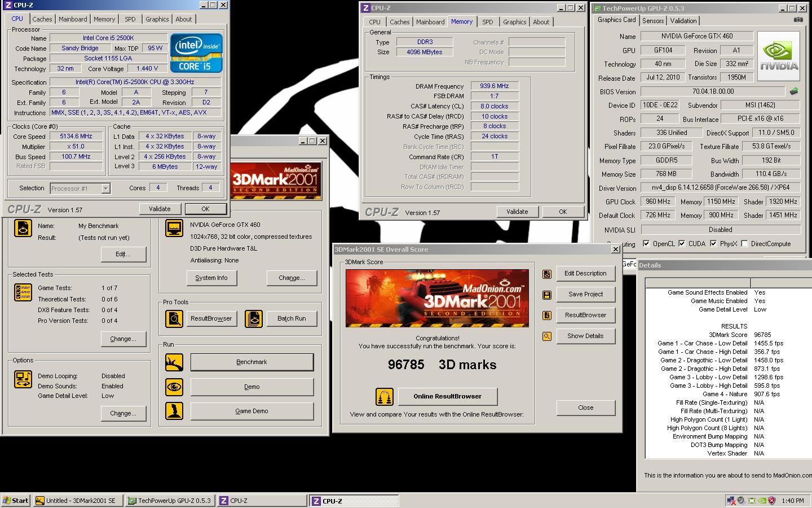Click the Core Speed value 5134.6 MHz
Image resolution: width=812 pixels, height=508 pixels.
(76, 136)
